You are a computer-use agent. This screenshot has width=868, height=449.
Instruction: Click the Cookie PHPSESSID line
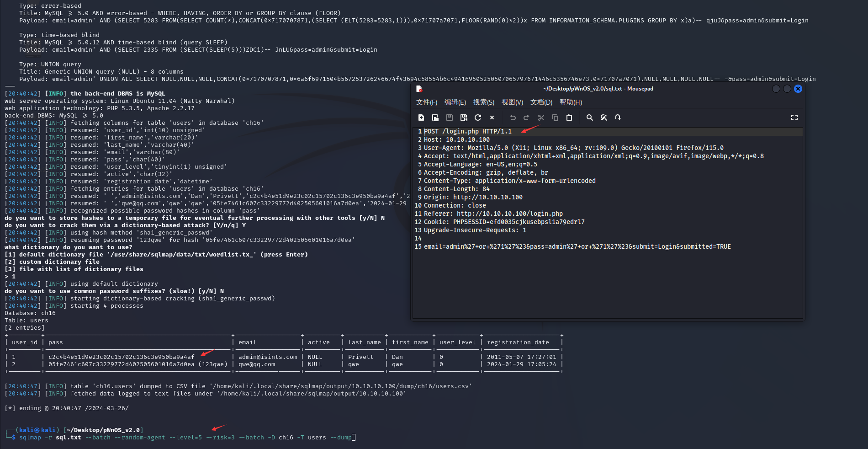pyautogui.click(x=504, y=222)
